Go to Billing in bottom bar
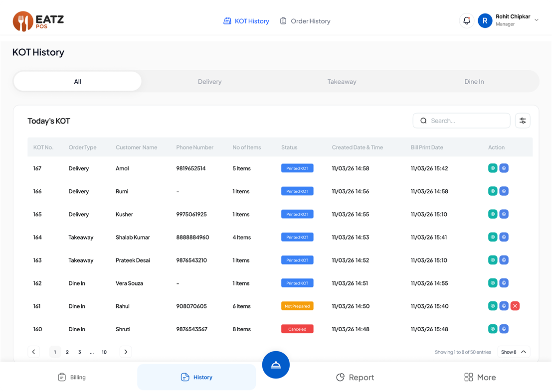The width and height of the screenshot is (552, 392). point(72,377)
